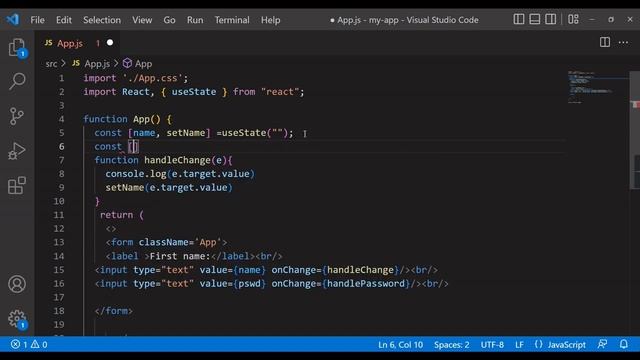The width and height of the screenshot is (640, 360).
Task: Open the Selection menu
Action: [102, 20]
